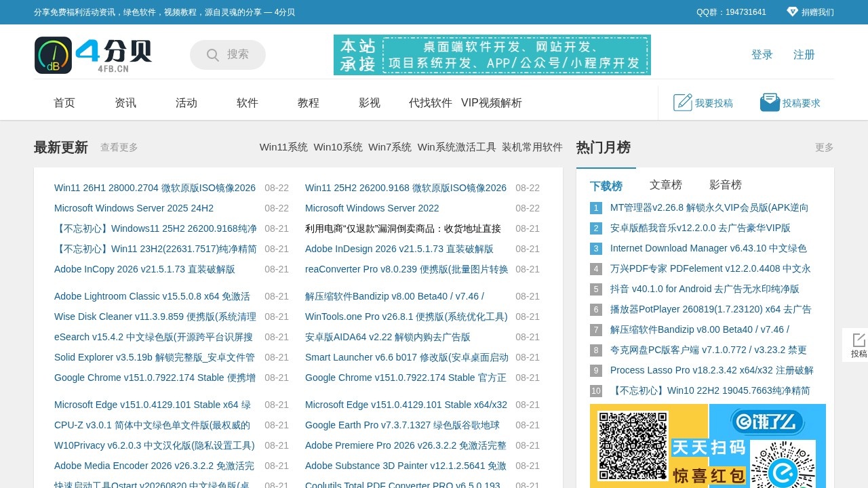Open the 登录 login link
868x488 pixels.
pyautogui.click(x=762, y=55)
